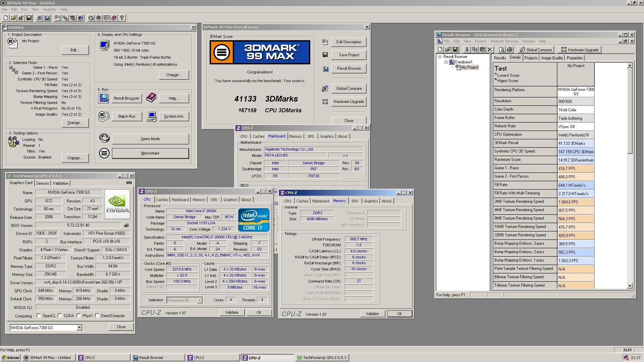The height and width of the screenshot is (362, 644).
Task: Click the Benchmark striped-circle icon in 3DMark toolbar
Action: (x=99, y=18)
